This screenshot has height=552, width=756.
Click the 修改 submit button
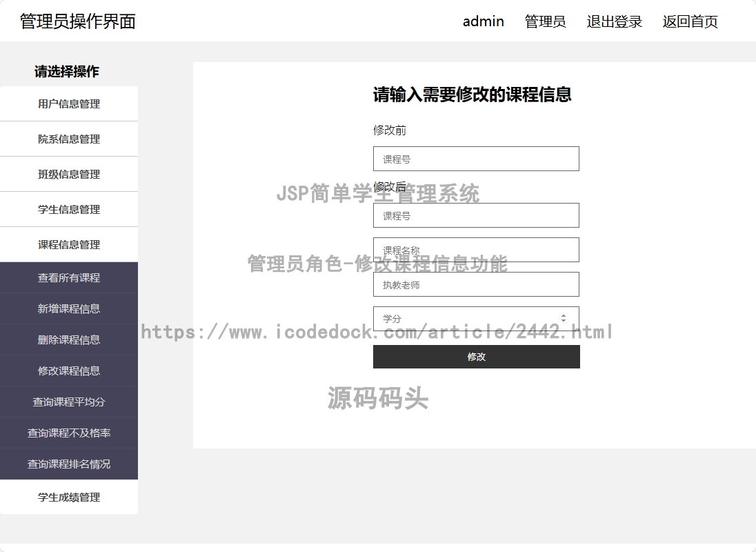pyautogui.click(x=477, y=357)
